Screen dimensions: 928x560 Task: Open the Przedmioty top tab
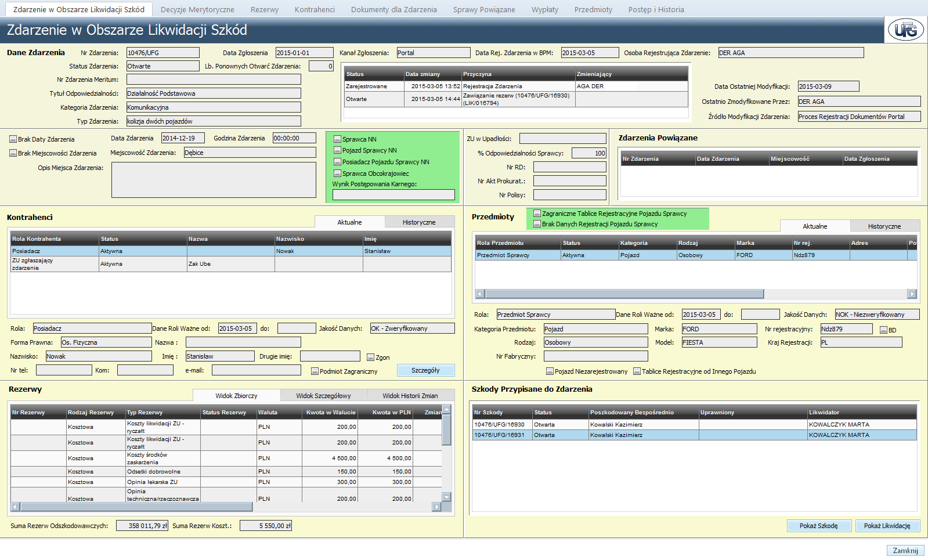point(593,9)
